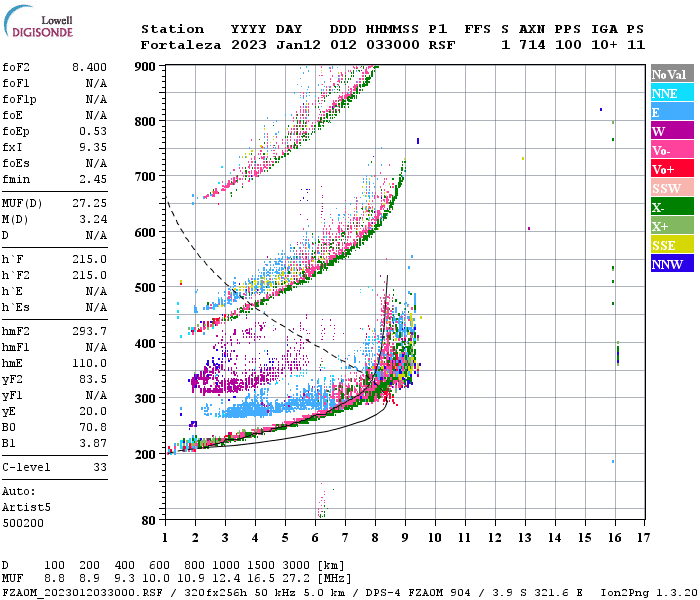Click the Jan12 date in header
Screen dimensions: 700x600
(298, 45)
